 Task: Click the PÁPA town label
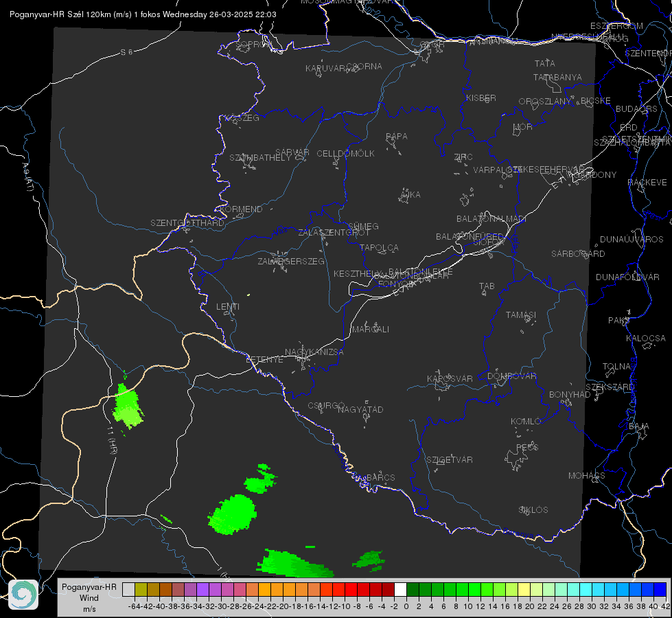[x=397, y=137]
